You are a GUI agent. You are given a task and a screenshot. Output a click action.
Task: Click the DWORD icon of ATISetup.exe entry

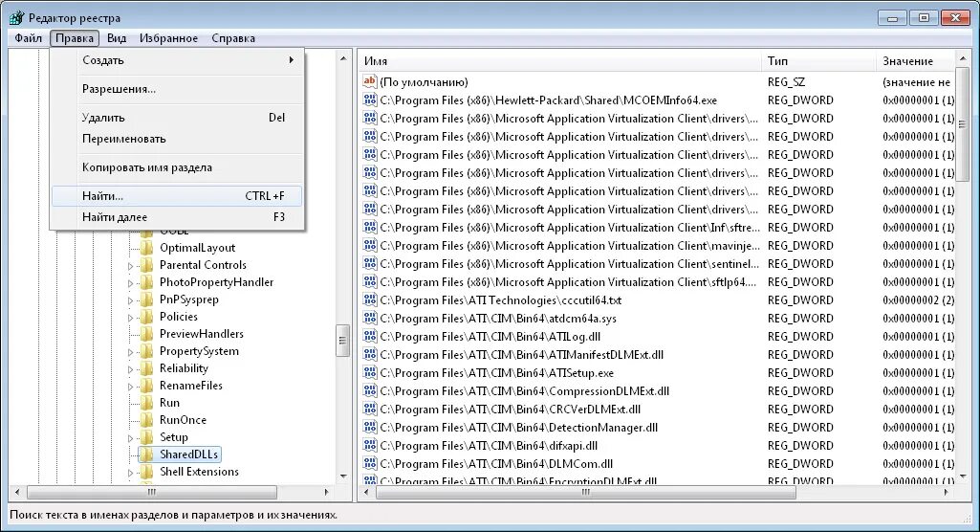tap(370, 372)
